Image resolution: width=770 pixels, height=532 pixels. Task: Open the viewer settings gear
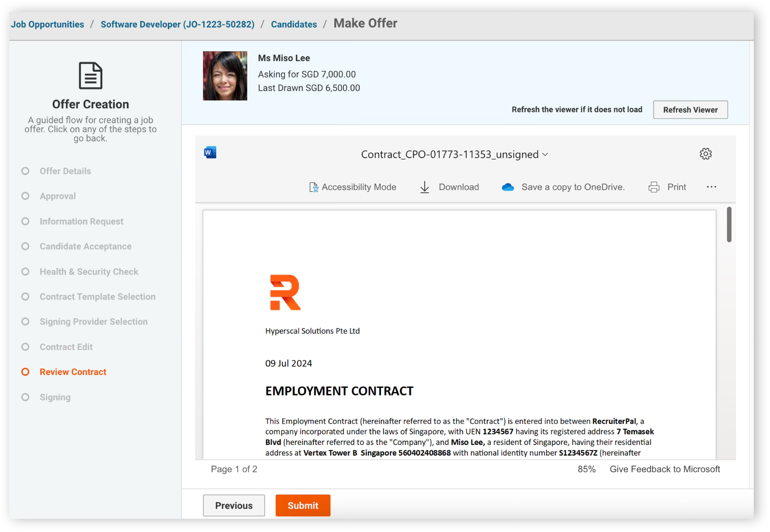tap(705, 154)
